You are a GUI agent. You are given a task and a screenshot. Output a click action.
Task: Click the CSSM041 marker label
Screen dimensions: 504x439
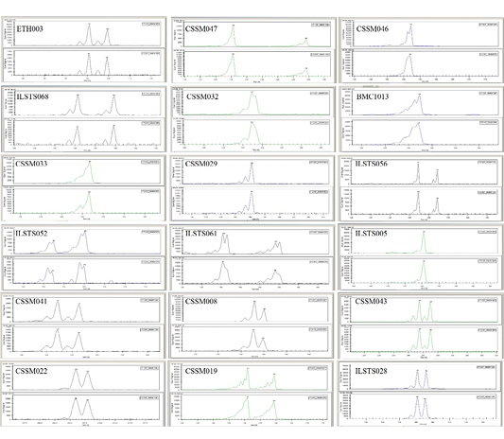(31, 301)
